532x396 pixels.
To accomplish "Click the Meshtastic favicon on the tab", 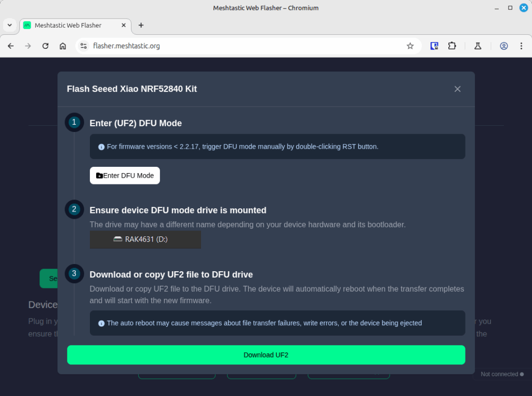I will point(27,25).
